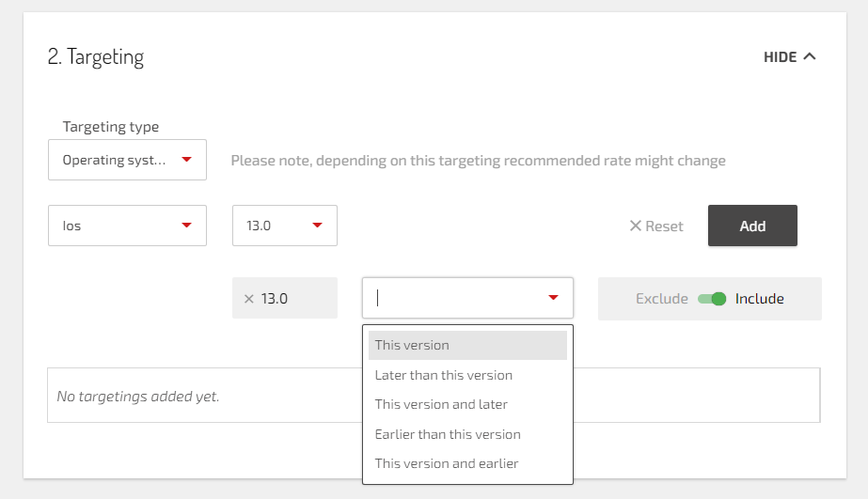Select "This version and earlier" option

click(x=446, y=463)
